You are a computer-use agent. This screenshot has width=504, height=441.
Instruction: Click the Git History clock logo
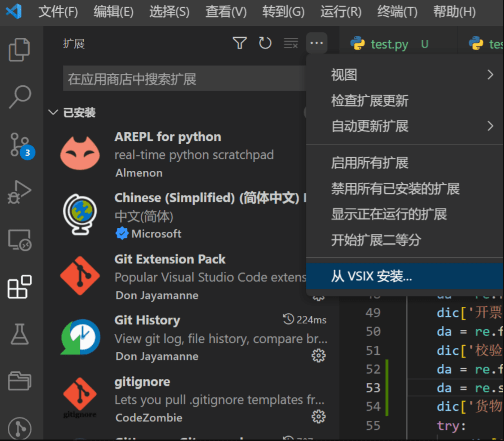(81, 337)
